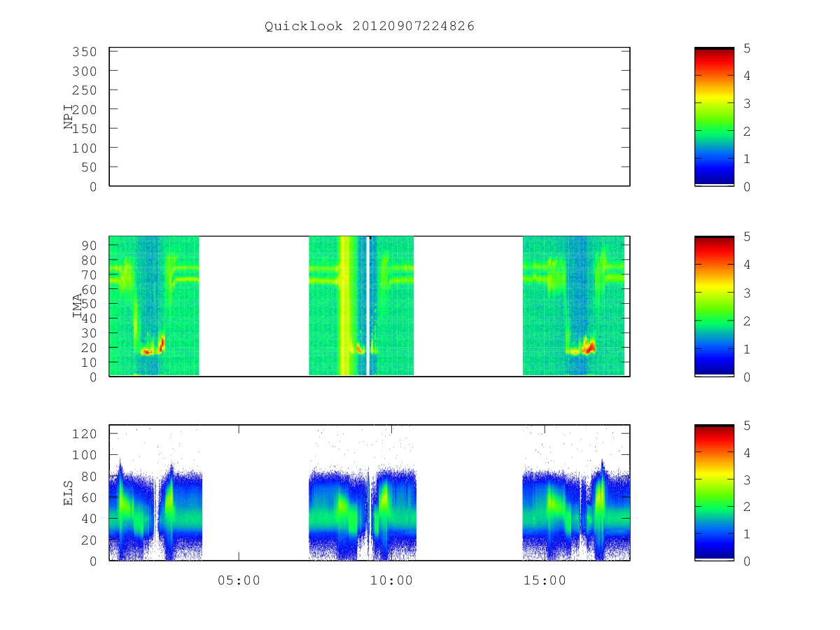Click the 50 tick on NPI axis
Screen dimensions: 840x630
point(87,167)
